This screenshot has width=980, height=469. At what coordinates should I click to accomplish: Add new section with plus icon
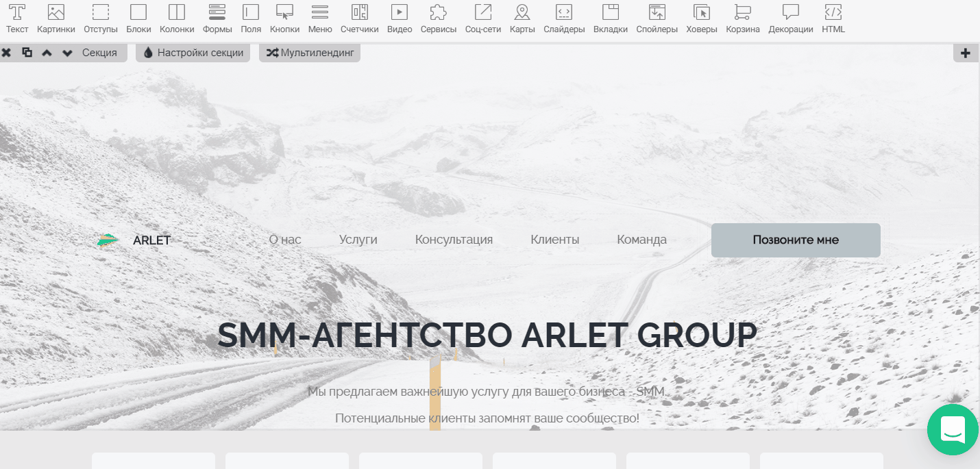tap(966, 53)
